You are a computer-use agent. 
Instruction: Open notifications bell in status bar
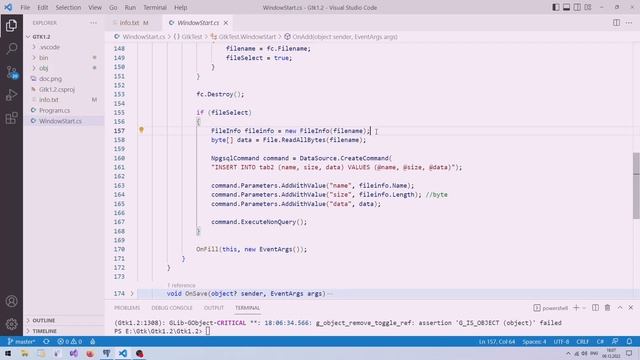629,341
